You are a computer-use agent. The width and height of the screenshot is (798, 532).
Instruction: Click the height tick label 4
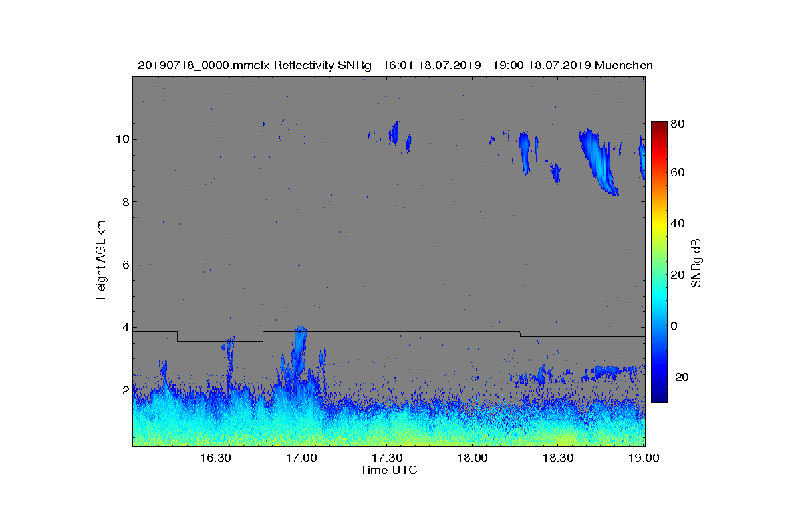point(125,327)
